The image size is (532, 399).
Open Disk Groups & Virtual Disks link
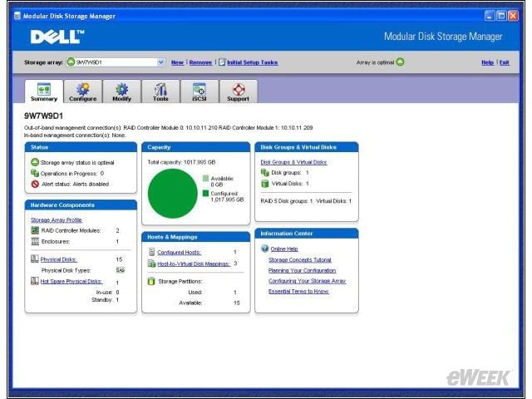pos(293,162)
